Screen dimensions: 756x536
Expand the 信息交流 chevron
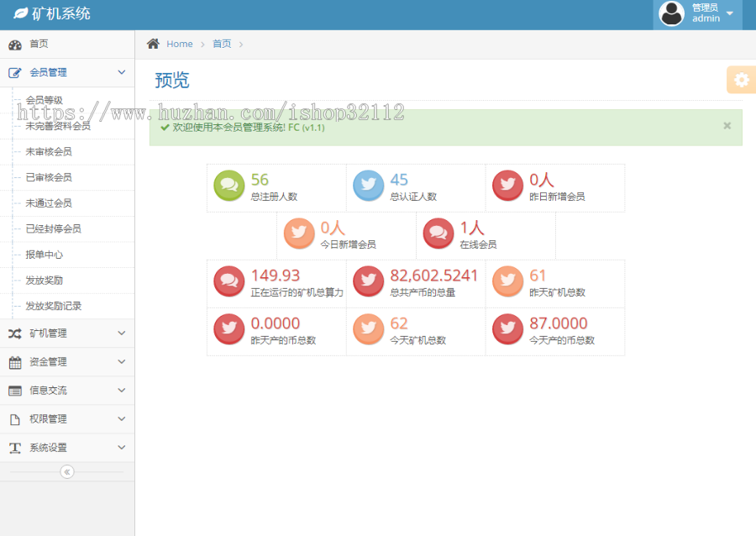(x=122, y=390)
